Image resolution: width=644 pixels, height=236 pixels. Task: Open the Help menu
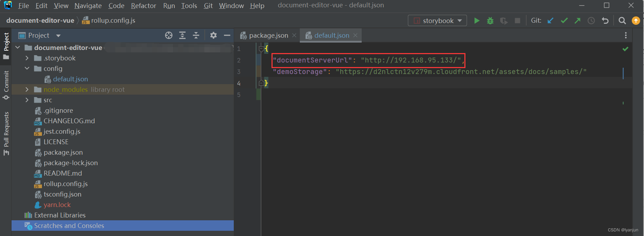257,6
